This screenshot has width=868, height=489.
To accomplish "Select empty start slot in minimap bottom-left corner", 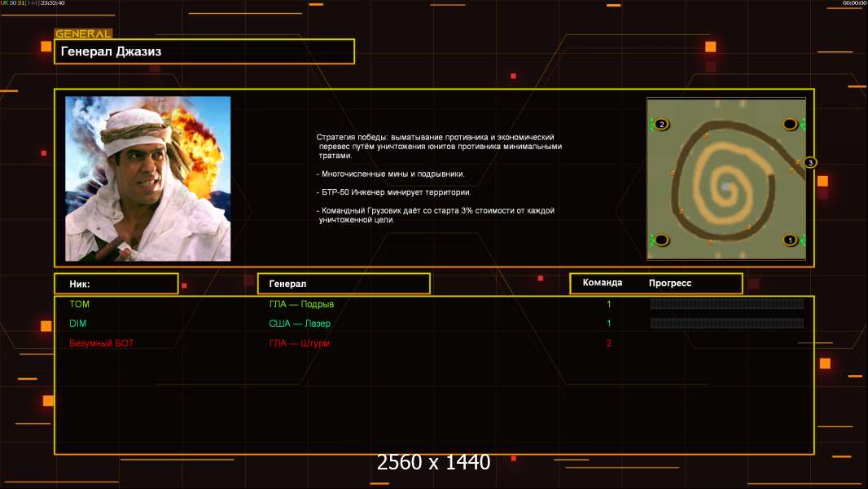I will coord(661,240).
